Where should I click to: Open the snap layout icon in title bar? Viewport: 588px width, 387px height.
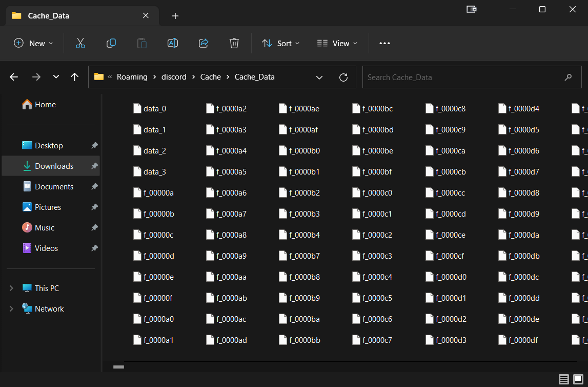[x=472, y=9]
